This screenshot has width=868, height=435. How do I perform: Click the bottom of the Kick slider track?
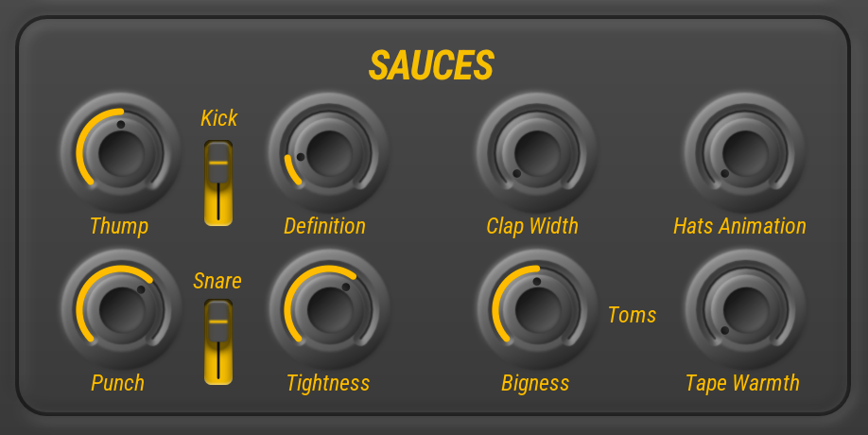[x=218, y=218]
